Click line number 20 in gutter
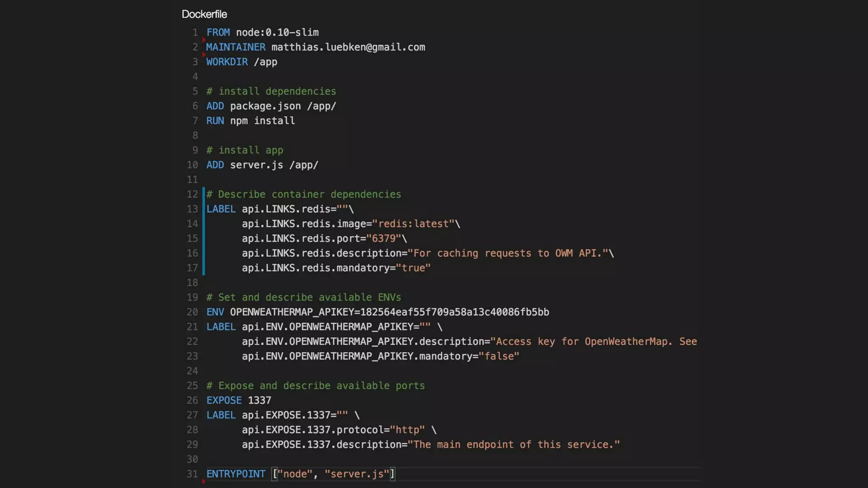The image size is (868, 488). (192, 312)
